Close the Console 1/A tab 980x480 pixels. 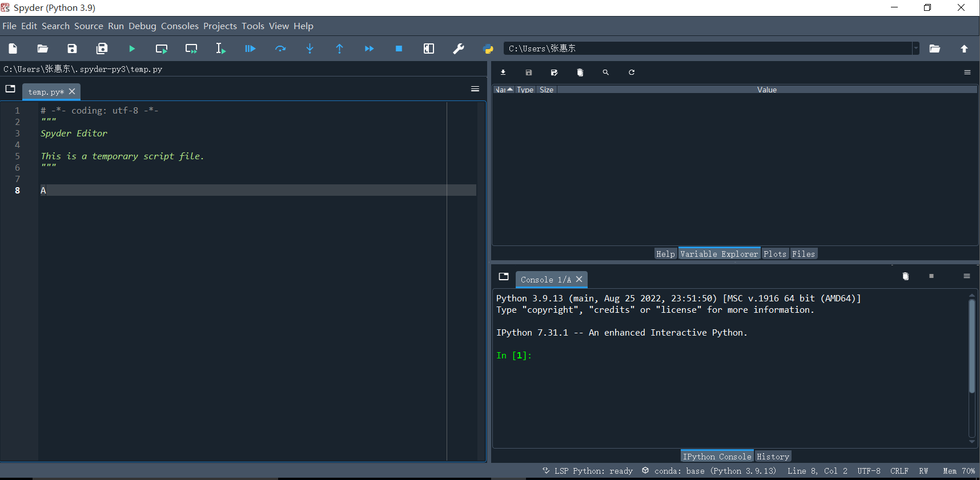[x=579, y=279]
